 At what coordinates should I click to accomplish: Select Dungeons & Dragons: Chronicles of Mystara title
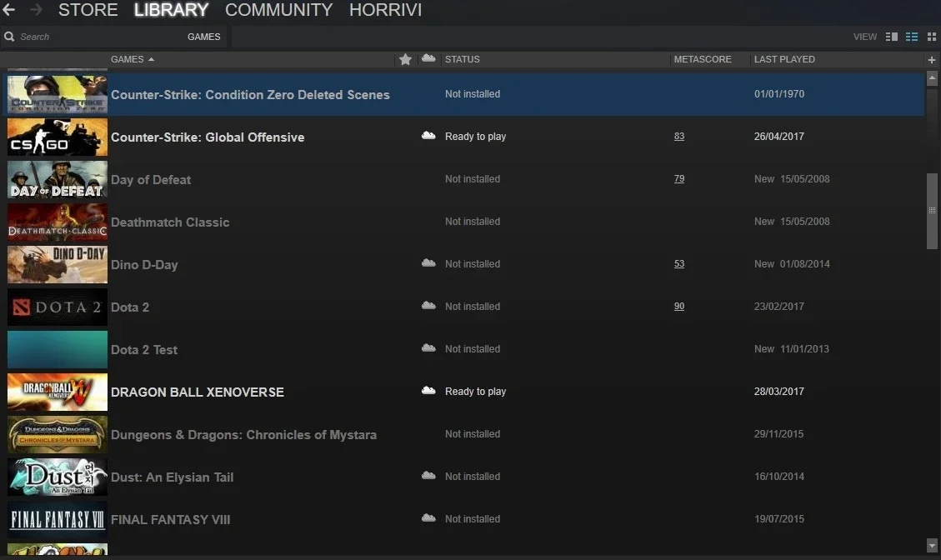click(243, 434)
